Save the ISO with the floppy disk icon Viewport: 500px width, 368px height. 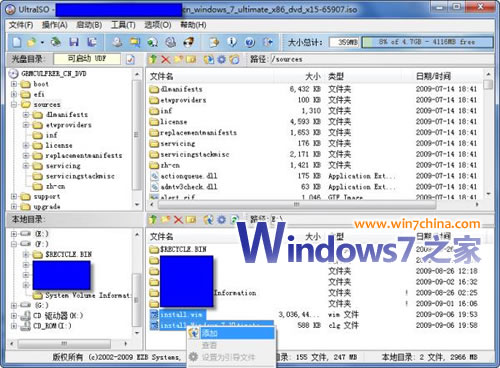click(x=74, y=42)
